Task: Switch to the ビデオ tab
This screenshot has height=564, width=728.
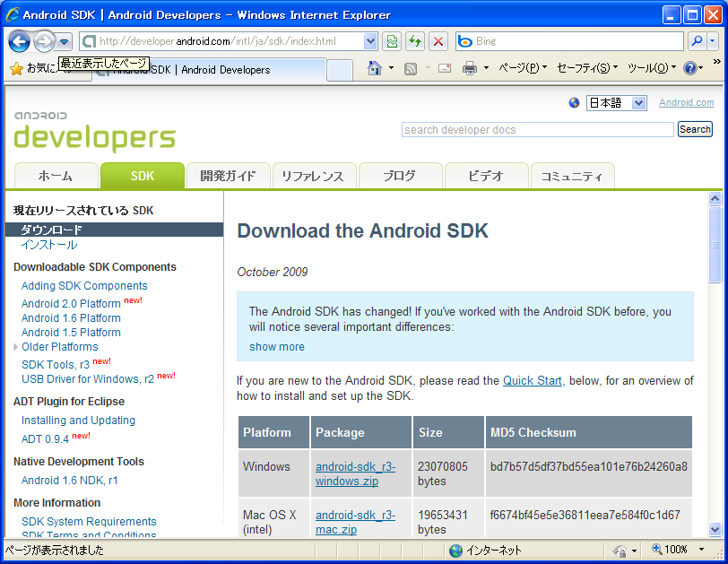Action: point(486,176)
